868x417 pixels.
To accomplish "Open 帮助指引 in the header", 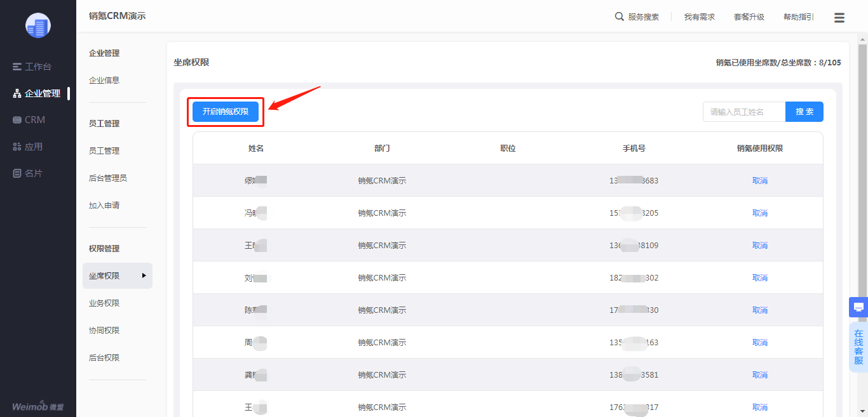I will 799,17.
